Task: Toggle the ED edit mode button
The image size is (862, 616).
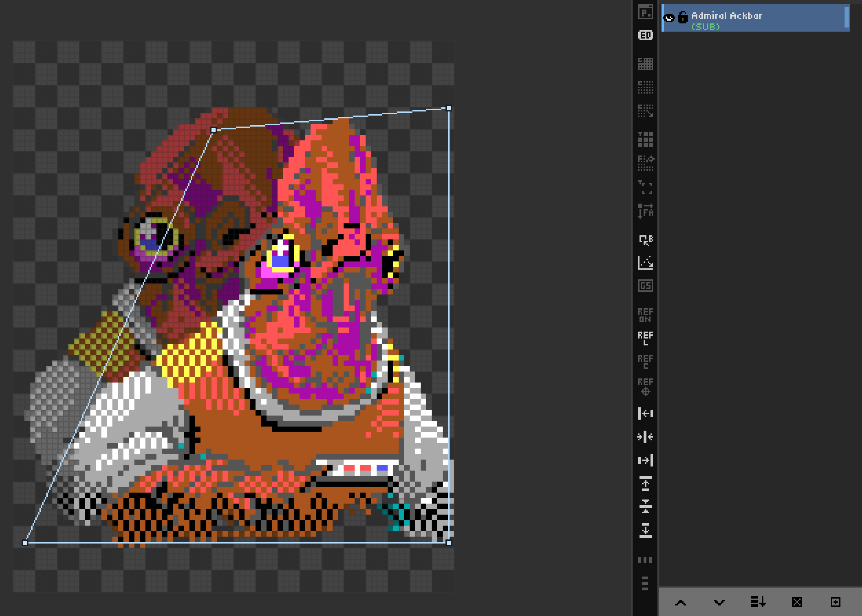Action: pyautogui.click(x=645, y=35)
